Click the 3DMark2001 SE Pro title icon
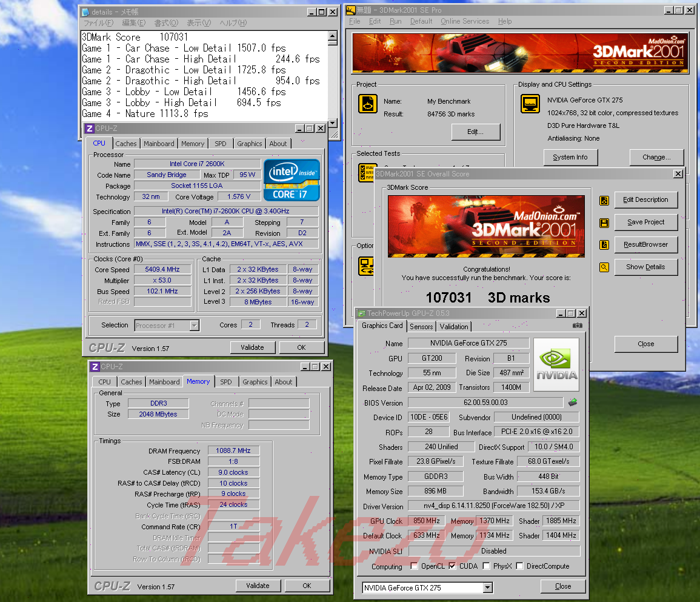This screenshot has height=602, width=700. pos(351,10)
